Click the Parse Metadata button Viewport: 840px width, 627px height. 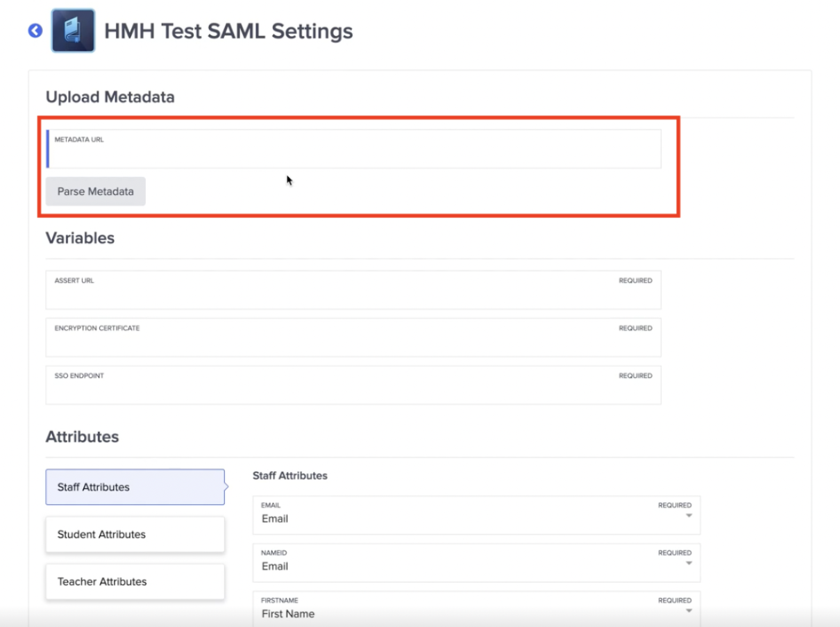[95, 191]
